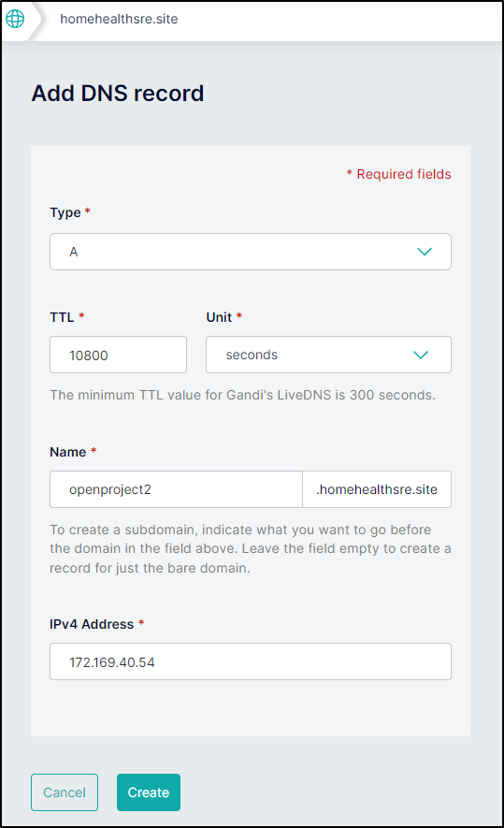Click the Add DNS record heading
The image size is (504, 828).
point(118,94)
